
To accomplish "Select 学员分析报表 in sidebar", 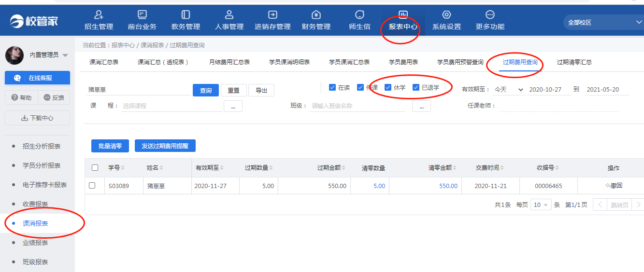I will tap(42, 165).
